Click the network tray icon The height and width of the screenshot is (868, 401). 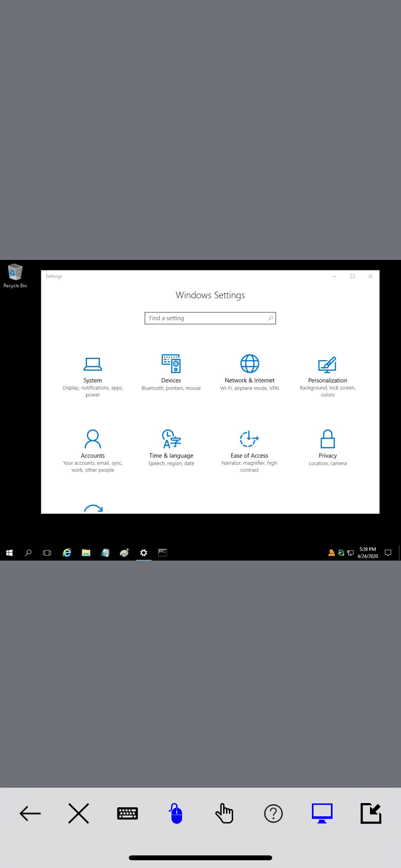(x=350, y=553)
